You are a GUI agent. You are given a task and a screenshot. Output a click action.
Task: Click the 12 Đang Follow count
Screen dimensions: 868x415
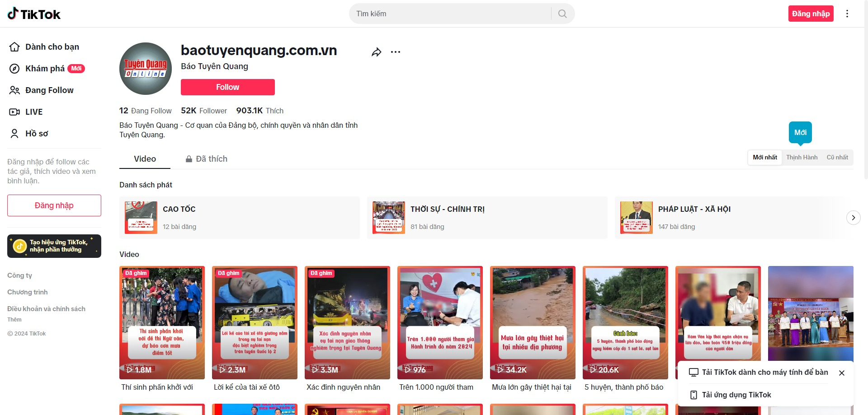(145, 111)
